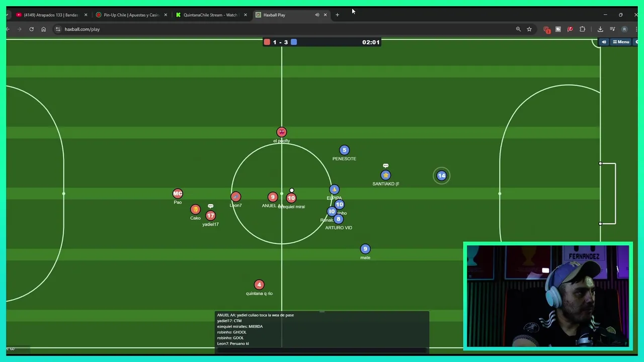Click red player Leon7
Screen dimensions: 644x362
(x=235, y=197)
